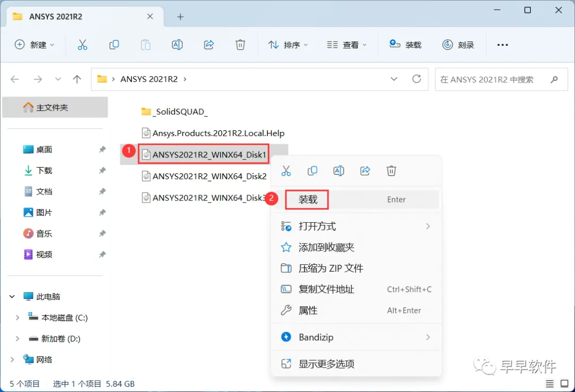
Task: Choose 装载 Mount in the context menu
Action: coord(356,199)
